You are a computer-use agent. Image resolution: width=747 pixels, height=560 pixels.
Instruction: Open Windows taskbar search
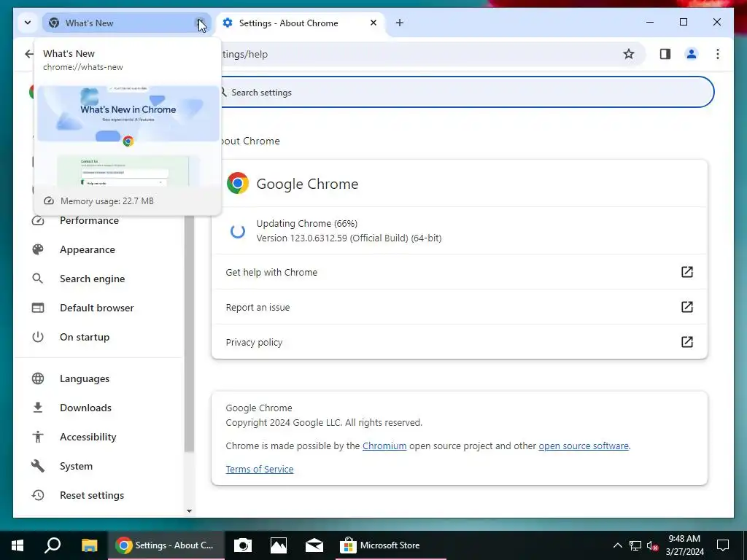53,545
